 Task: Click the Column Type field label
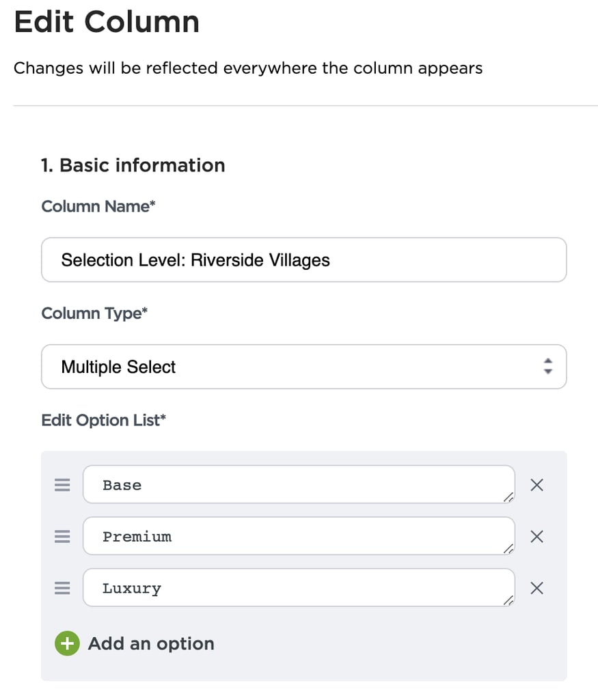[x=94, y=313]
